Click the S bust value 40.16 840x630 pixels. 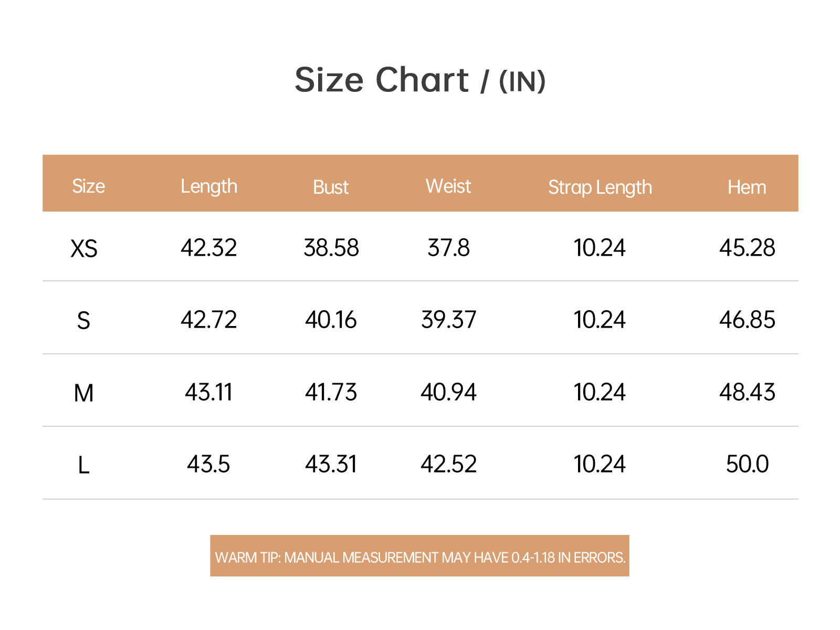pyautogui.click(x=331, y=320)
